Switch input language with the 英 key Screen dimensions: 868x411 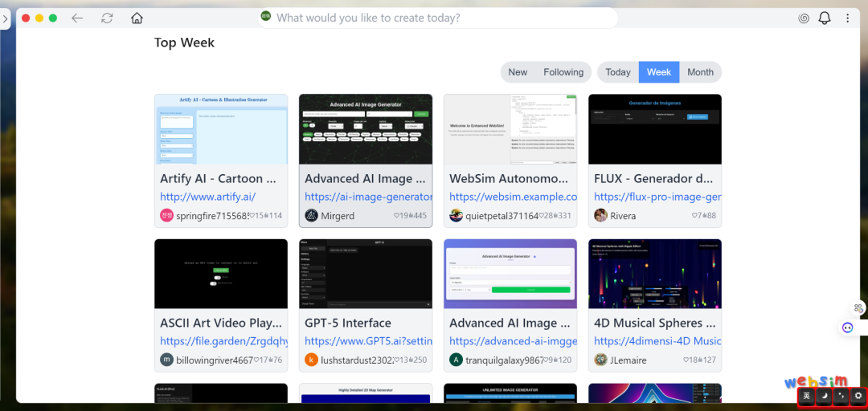click(x=807, y=396)
